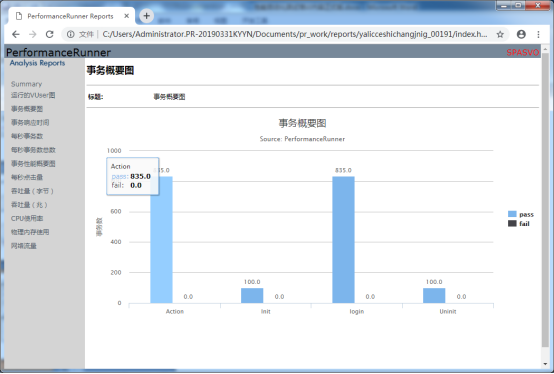Viewport: 554px width, 374px height.
Task: Open the browser three-dot menu
Action: [538, 34]
